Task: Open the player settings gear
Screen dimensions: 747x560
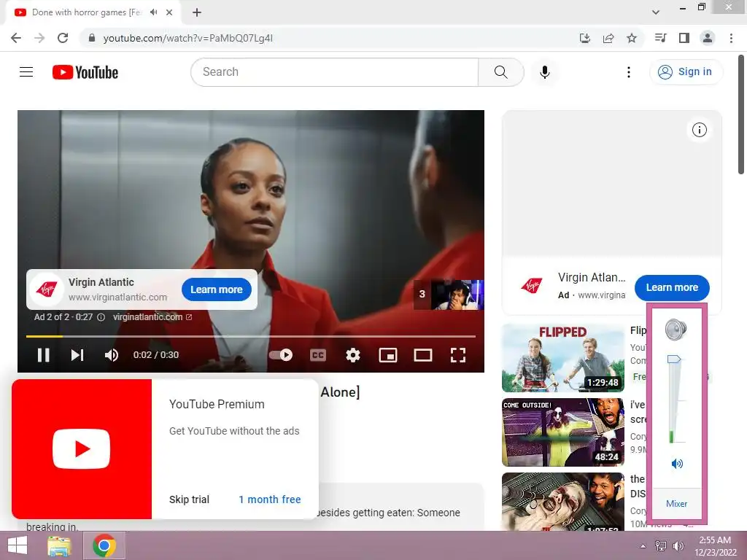Action: (352, 355)
